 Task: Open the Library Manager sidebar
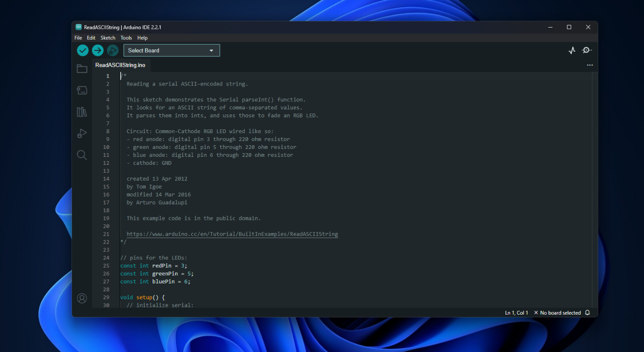pos(82,112)
